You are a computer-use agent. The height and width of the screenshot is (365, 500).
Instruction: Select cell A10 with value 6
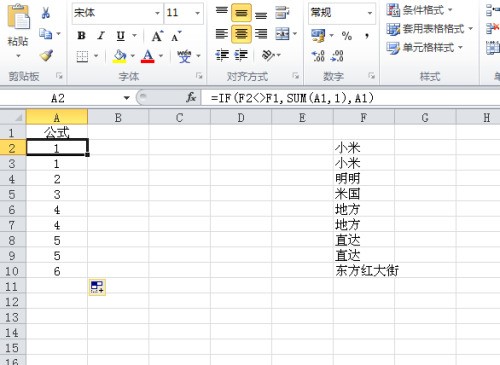point(57,271)
